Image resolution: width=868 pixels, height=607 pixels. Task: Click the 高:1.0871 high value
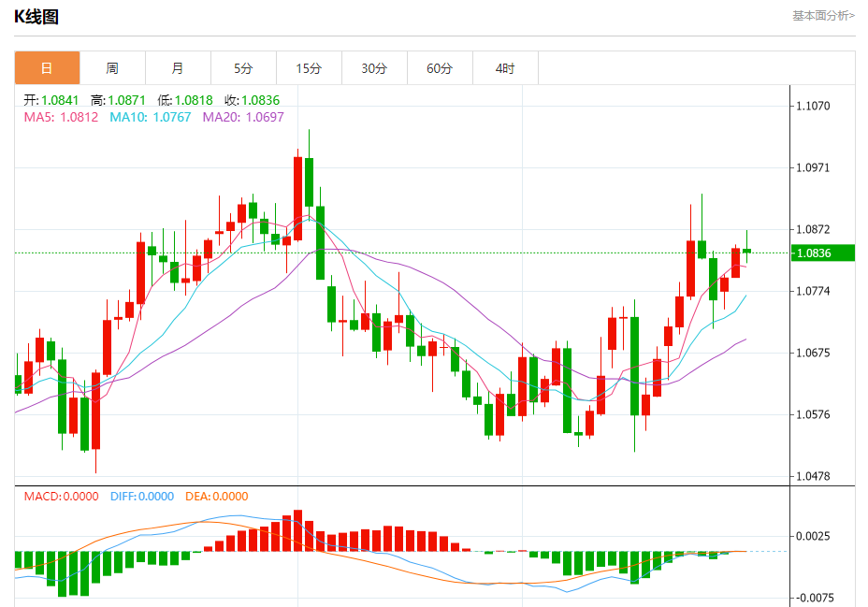click(x=118, y=100)
